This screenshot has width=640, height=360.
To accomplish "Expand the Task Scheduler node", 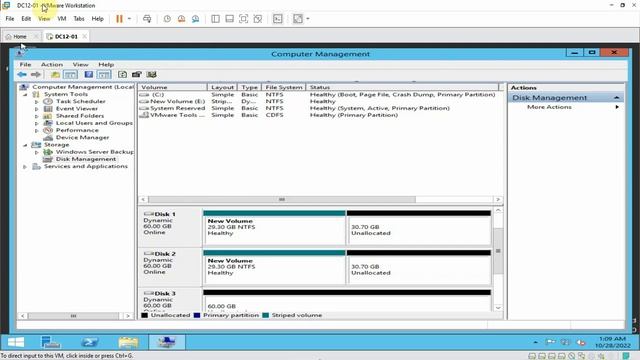I will tap(37, 102).
